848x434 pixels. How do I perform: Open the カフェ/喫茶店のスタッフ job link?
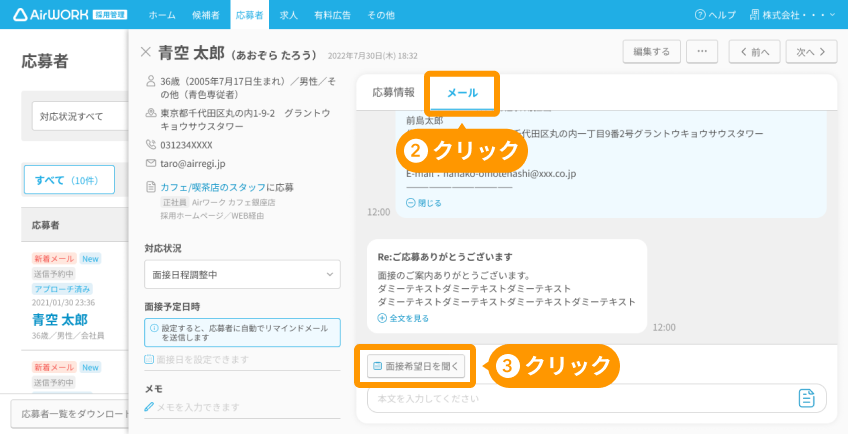[213, 187]
